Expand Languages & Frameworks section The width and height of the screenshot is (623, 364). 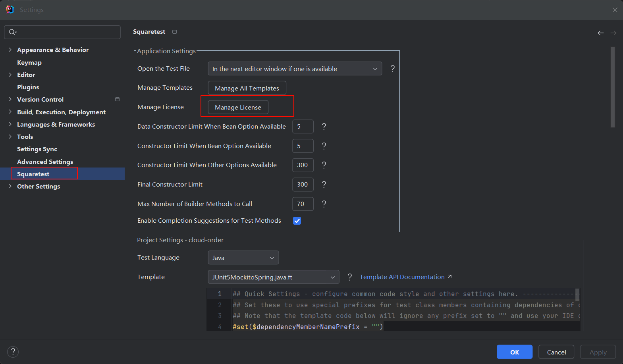coord(10,124)
